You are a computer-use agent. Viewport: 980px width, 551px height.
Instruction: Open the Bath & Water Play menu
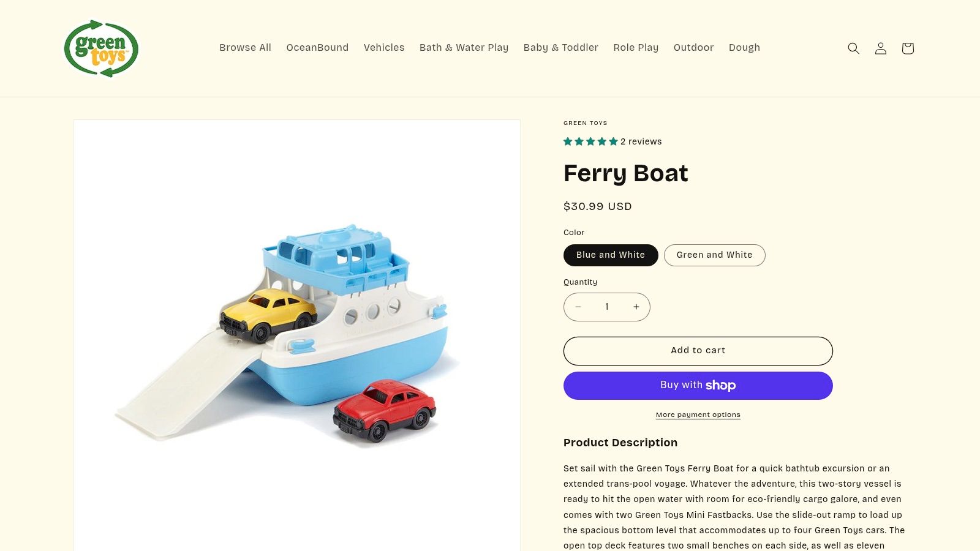coord(464,47)
